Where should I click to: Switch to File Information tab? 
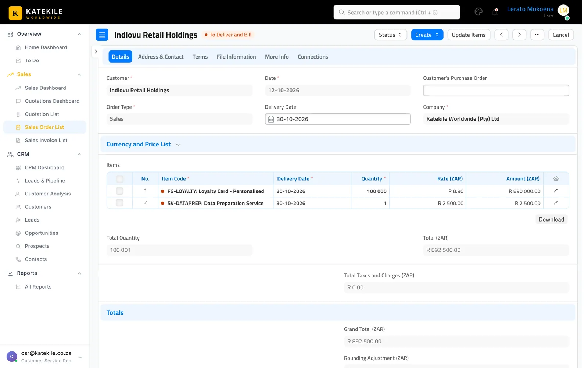pos(236,57)
